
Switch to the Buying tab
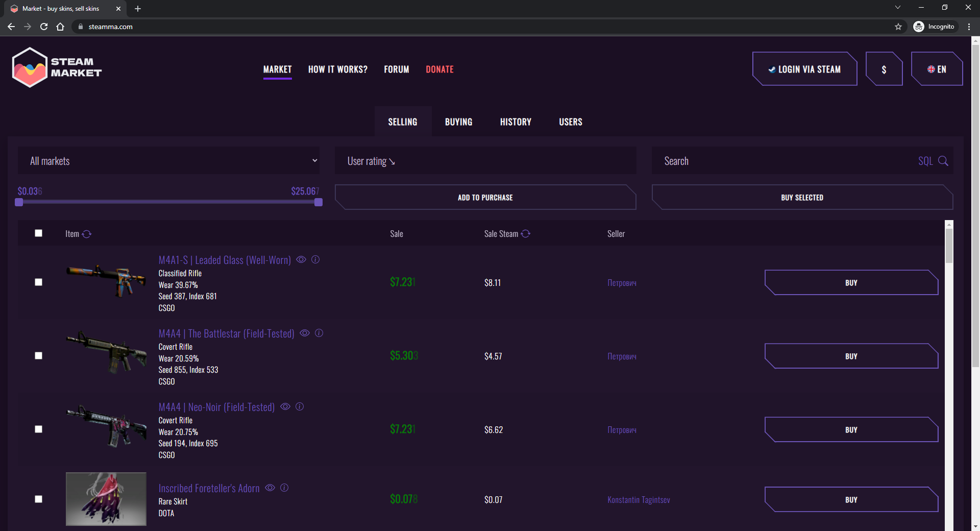(458, 122)
